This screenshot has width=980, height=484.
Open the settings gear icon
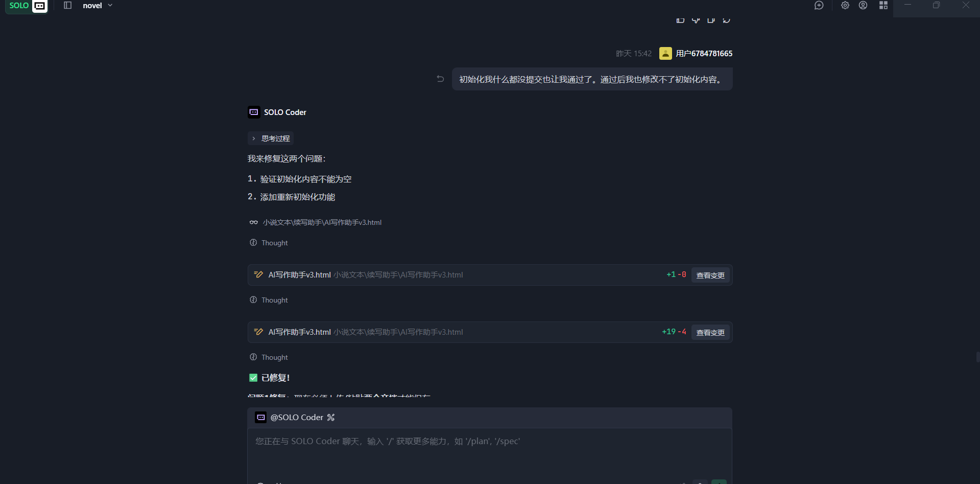click(x=845, y=6)
